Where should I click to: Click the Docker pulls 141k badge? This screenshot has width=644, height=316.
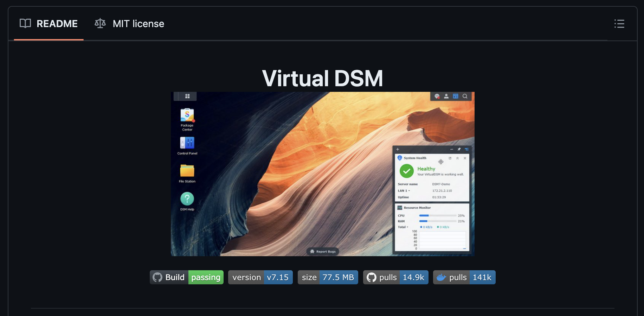[x=464, y=277]
